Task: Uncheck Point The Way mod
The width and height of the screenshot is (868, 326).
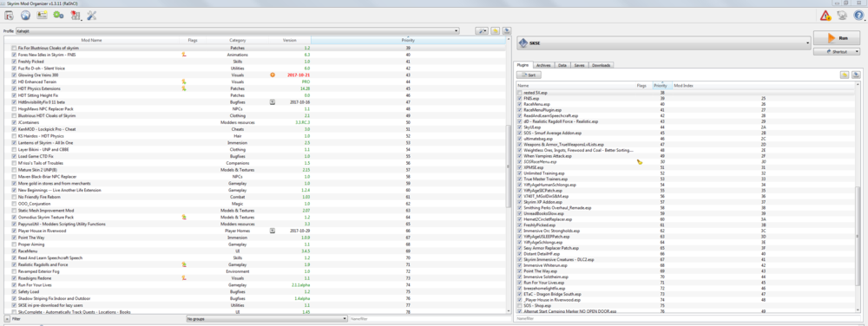Action: (15, 237)
